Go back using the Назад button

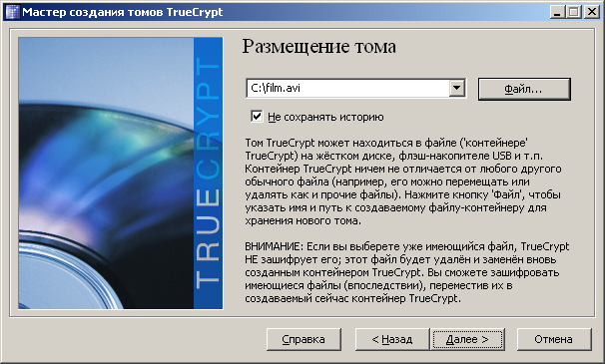click(x=392, y=339)
